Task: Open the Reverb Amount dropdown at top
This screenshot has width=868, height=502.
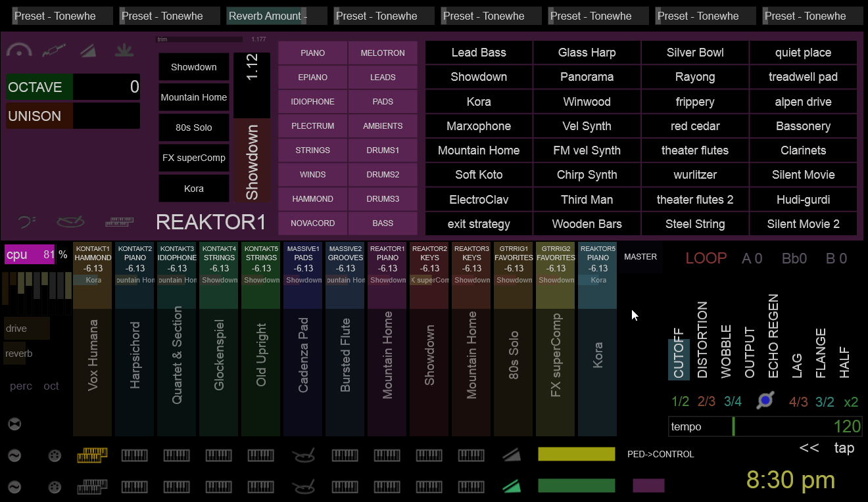Action: coord(268,16)
